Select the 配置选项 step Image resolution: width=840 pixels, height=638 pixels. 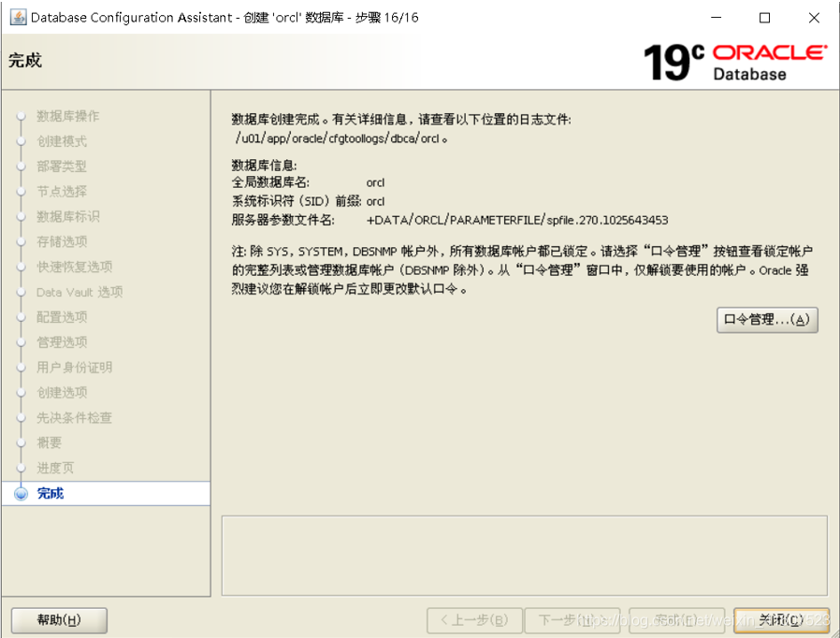tap(62, 318)
